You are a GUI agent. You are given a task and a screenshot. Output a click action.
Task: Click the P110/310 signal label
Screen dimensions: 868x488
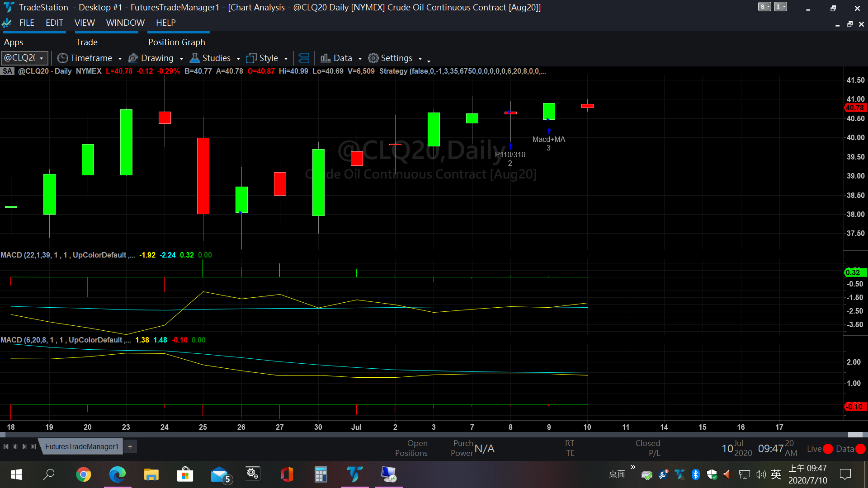(x=510, y=155)
